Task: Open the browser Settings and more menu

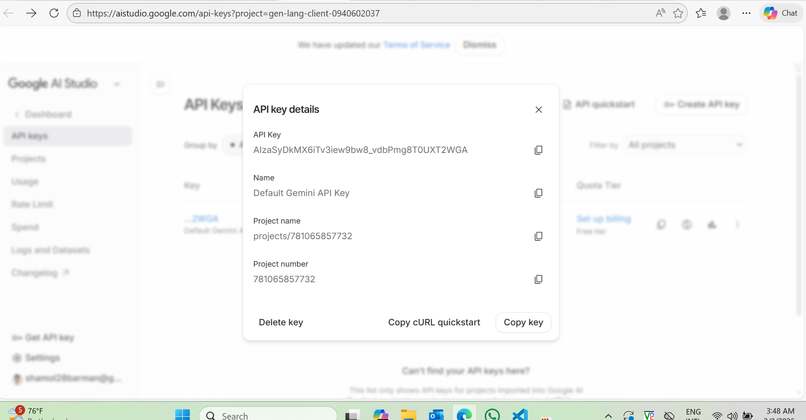Action: (x=746, y=13)
